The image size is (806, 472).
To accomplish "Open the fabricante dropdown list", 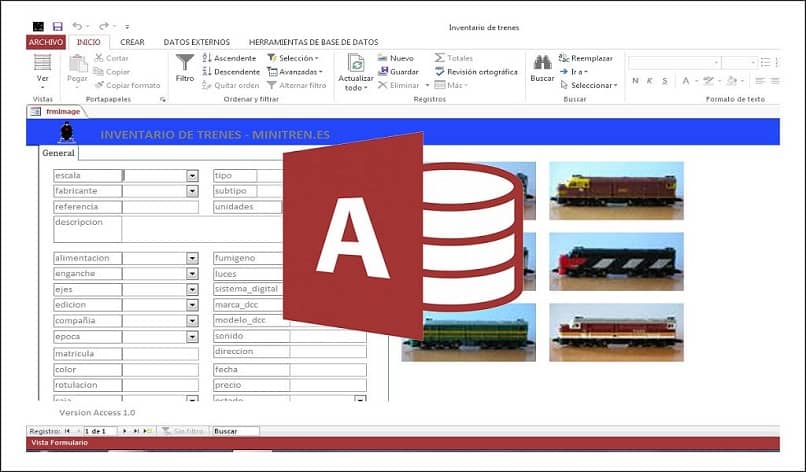I will coord(192,191).
